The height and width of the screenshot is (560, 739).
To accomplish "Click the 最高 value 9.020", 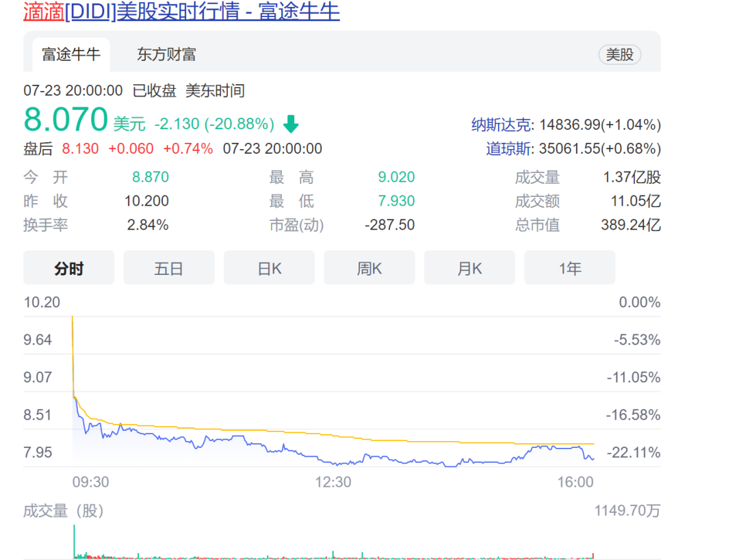I will (396, 177).
